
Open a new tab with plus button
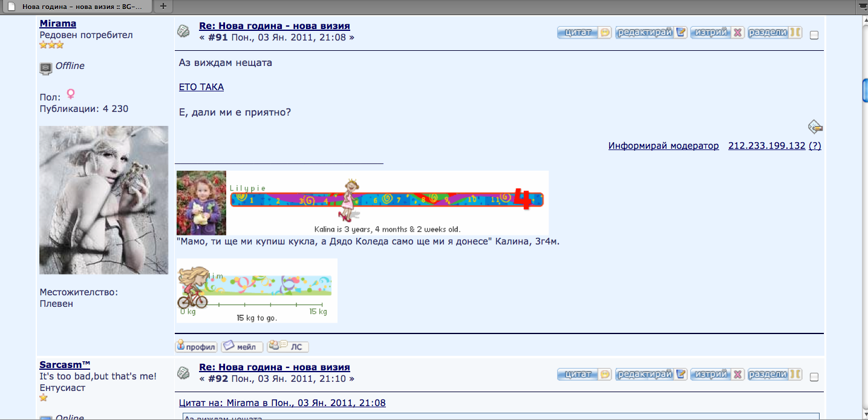coord(163,7)
